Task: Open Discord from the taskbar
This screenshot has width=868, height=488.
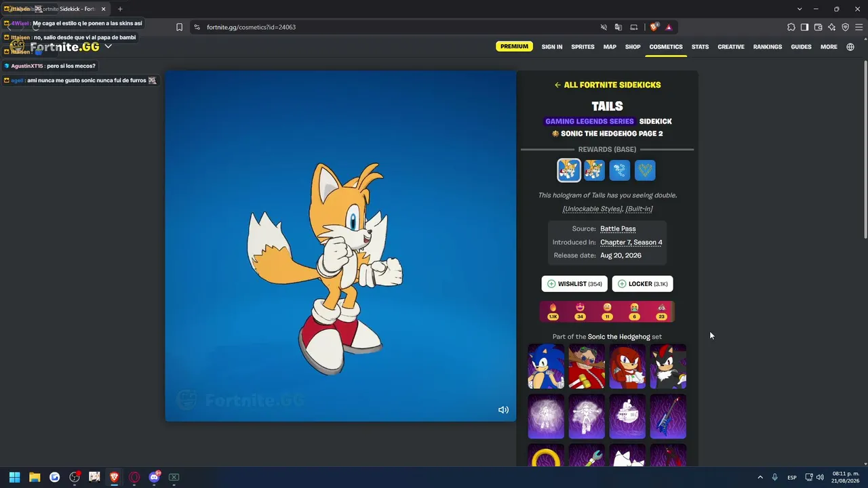Action: click(x=154, y=477)
